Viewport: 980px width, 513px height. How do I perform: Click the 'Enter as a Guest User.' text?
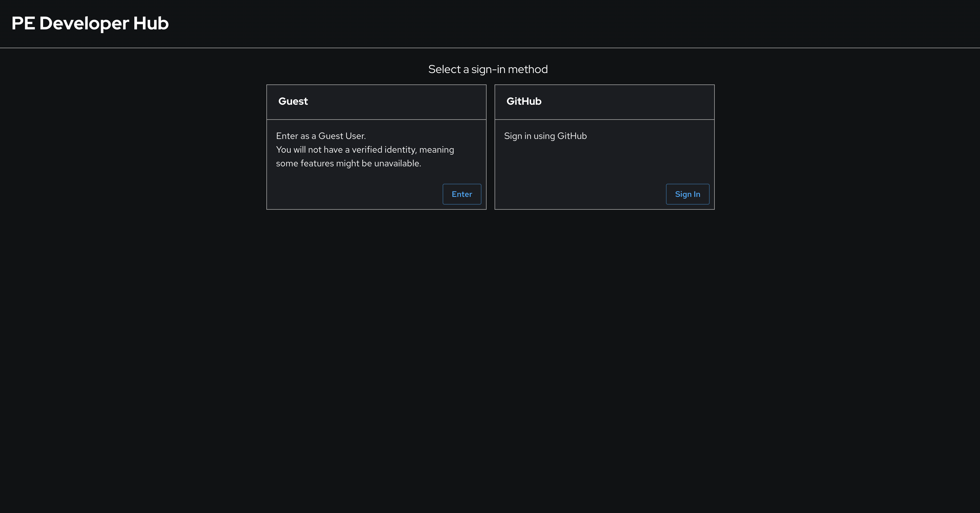tap(321, 136)
